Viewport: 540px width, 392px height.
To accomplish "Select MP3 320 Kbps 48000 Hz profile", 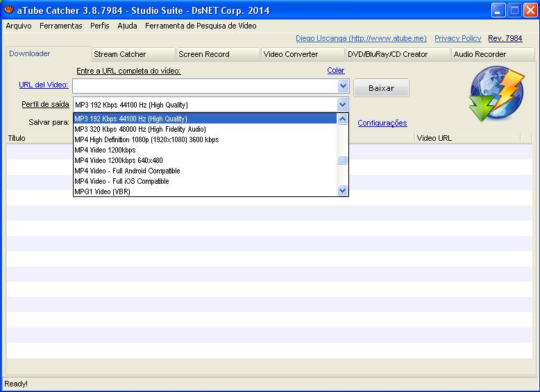I will coord(140,129).
